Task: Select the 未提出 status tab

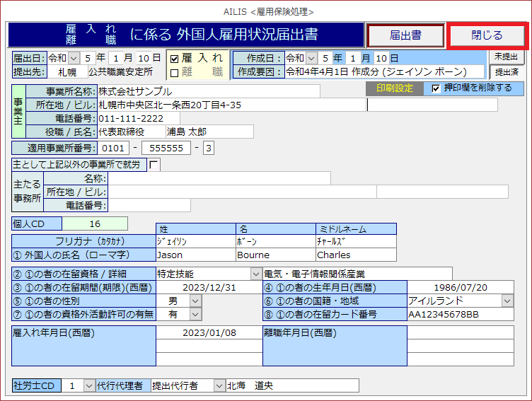Action: click(x=506, y=57)
